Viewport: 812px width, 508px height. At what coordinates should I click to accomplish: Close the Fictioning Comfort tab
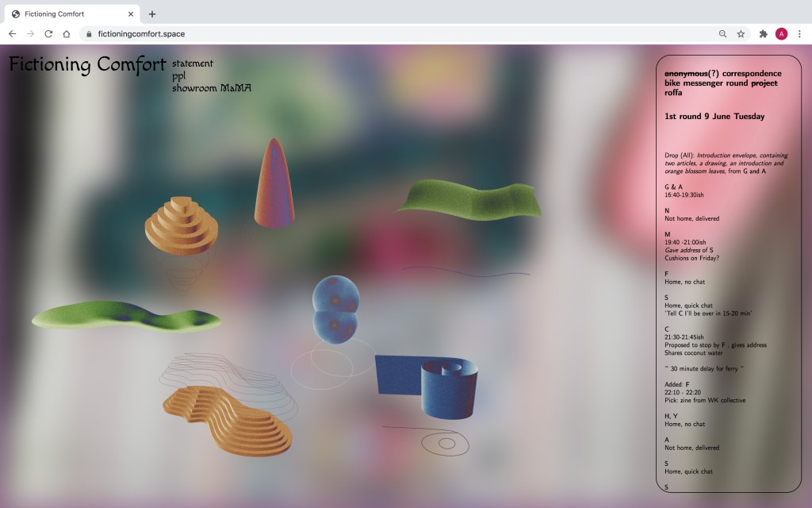(x=131, y=13)
